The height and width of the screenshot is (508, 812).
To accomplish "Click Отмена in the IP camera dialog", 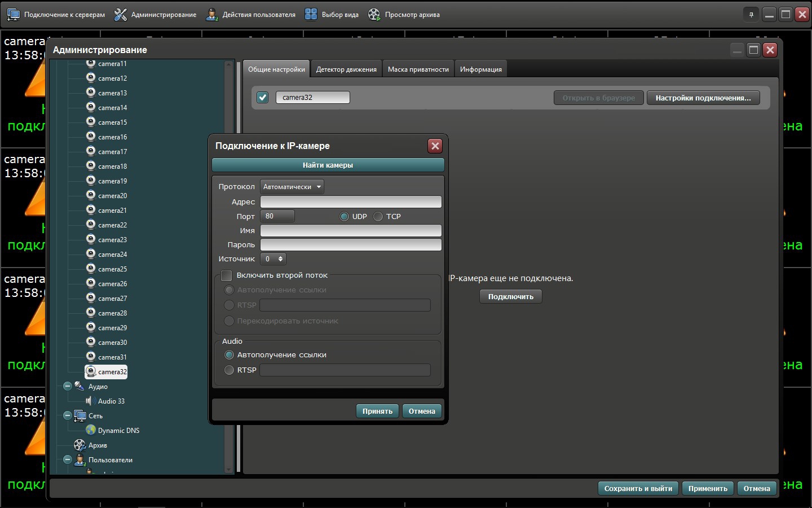I will (422, 411).
